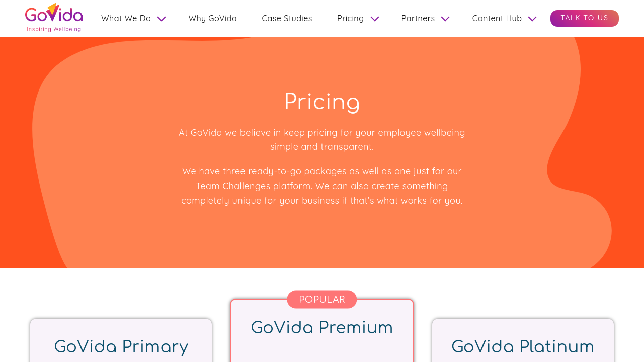
Task: Select the What We Do menu label
Action: click(x=126, y=19)
